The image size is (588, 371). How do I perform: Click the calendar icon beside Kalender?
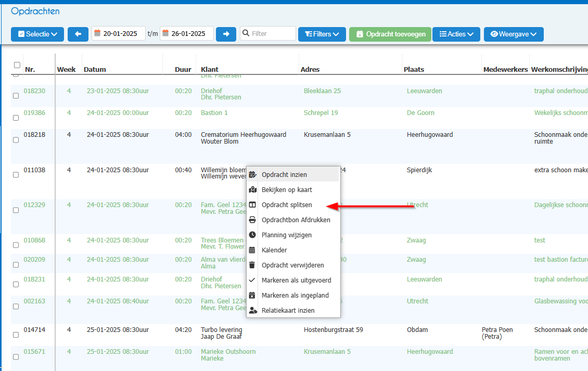pos(252,250)
